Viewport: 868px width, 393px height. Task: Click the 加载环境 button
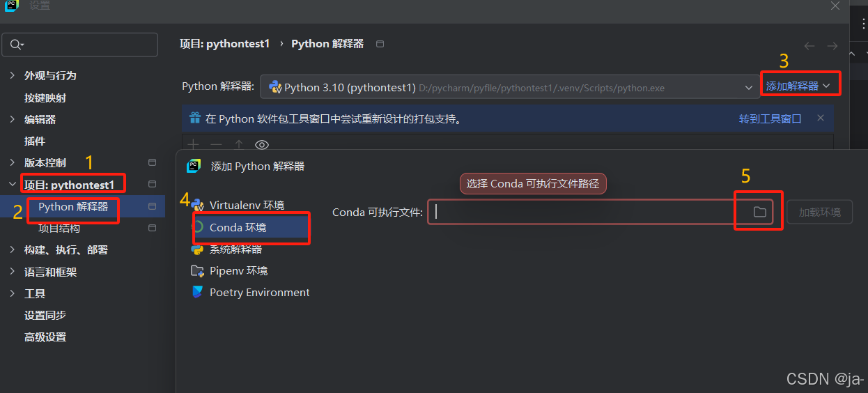tap(819, 212)
